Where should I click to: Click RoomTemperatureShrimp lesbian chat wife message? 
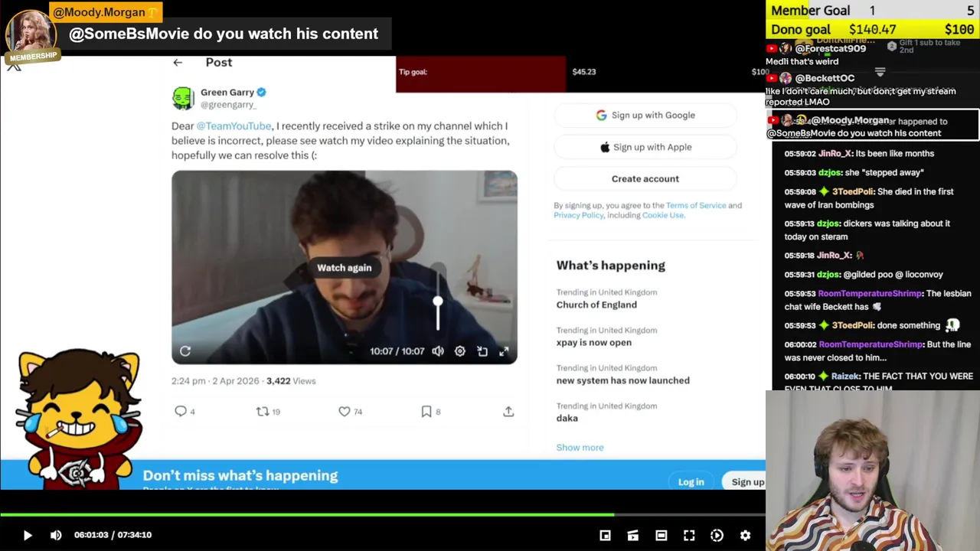877,300
